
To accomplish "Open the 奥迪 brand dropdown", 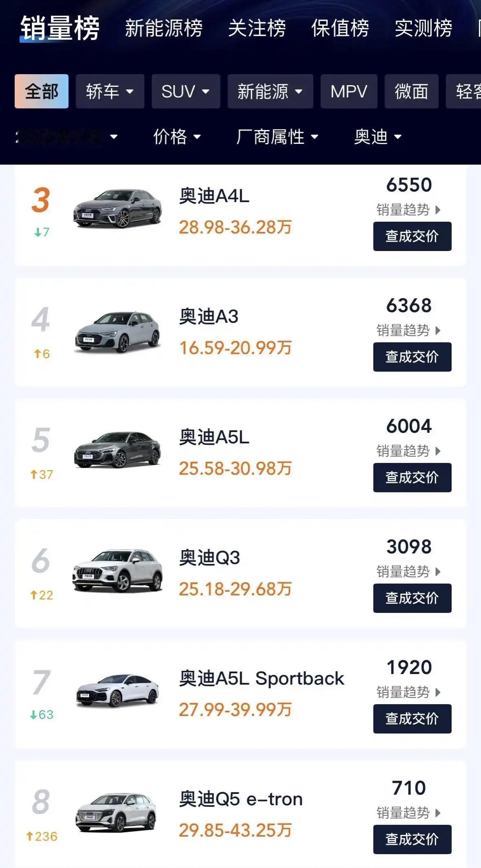I will (x=378, y=137).
